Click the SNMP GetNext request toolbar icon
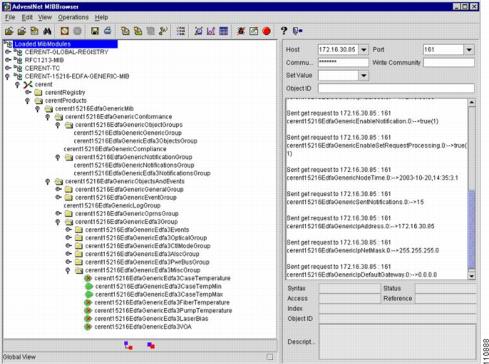The height and width of the screenshot is (364, 489). 138,31
